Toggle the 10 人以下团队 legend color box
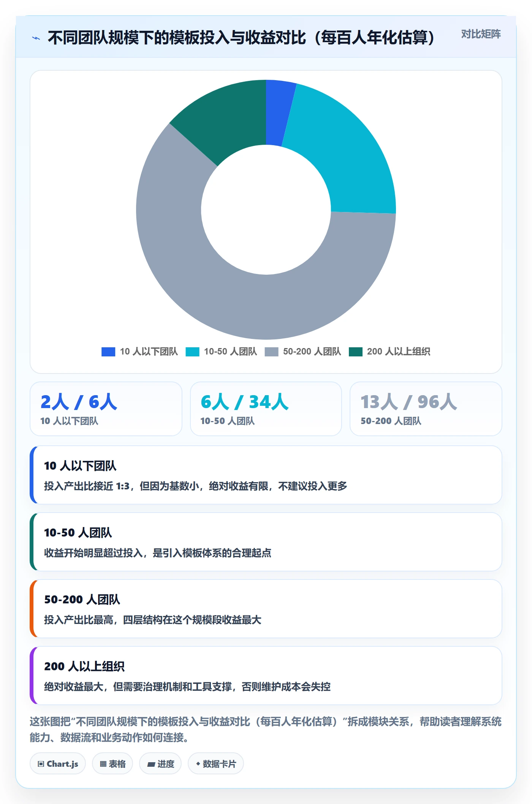 pyautogui.click(x=108, y=352)
